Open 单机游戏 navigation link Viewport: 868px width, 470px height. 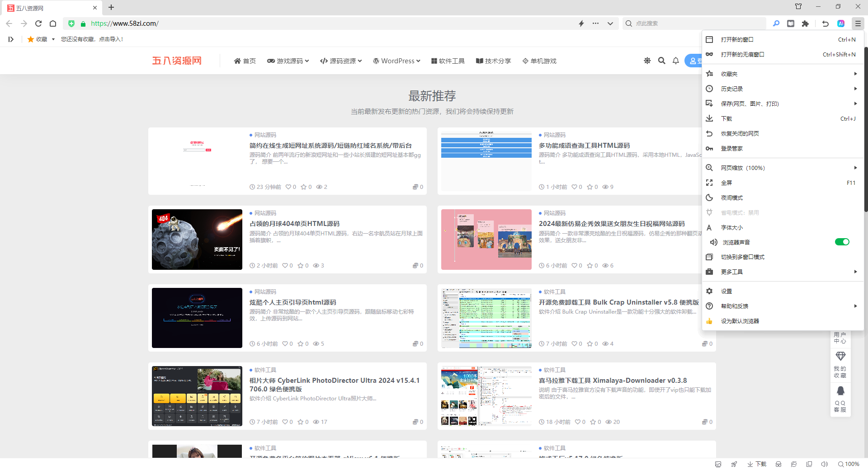click(x=539, y=61)
